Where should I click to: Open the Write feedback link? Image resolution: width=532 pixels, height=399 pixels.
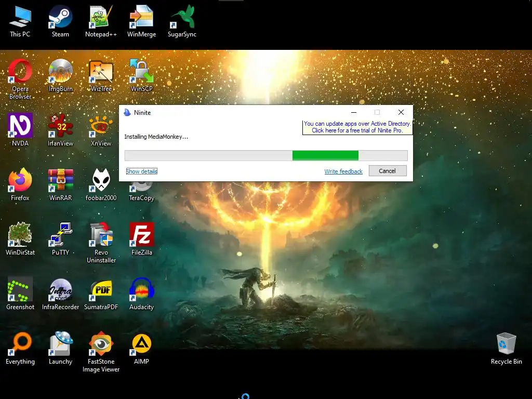343,171
